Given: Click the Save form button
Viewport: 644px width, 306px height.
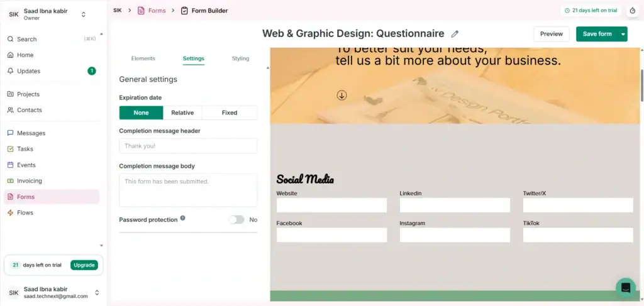Looking at the screenshot, I should 597,34.
